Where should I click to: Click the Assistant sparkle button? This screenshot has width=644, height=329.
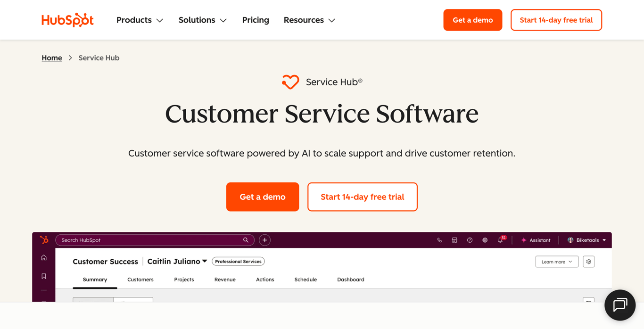pos(536,240)
